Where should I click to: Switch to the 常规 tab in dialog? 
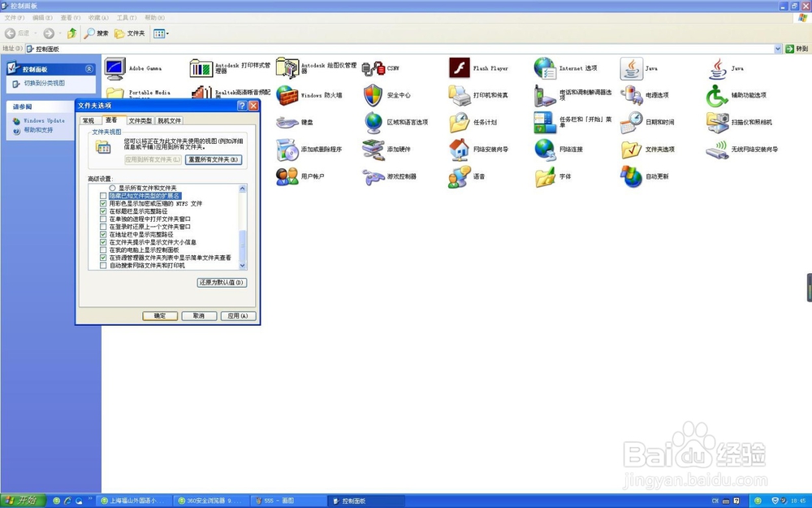89,121
